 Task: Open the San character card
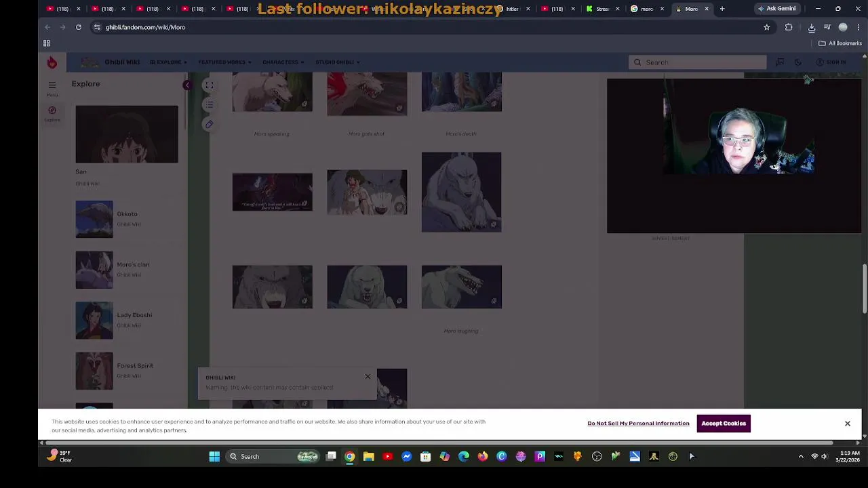[127, 145]
